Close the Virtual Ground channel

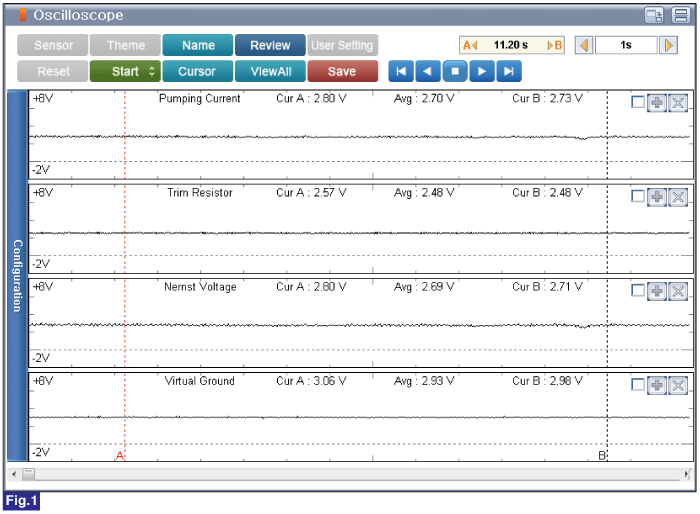click(678, 385)
